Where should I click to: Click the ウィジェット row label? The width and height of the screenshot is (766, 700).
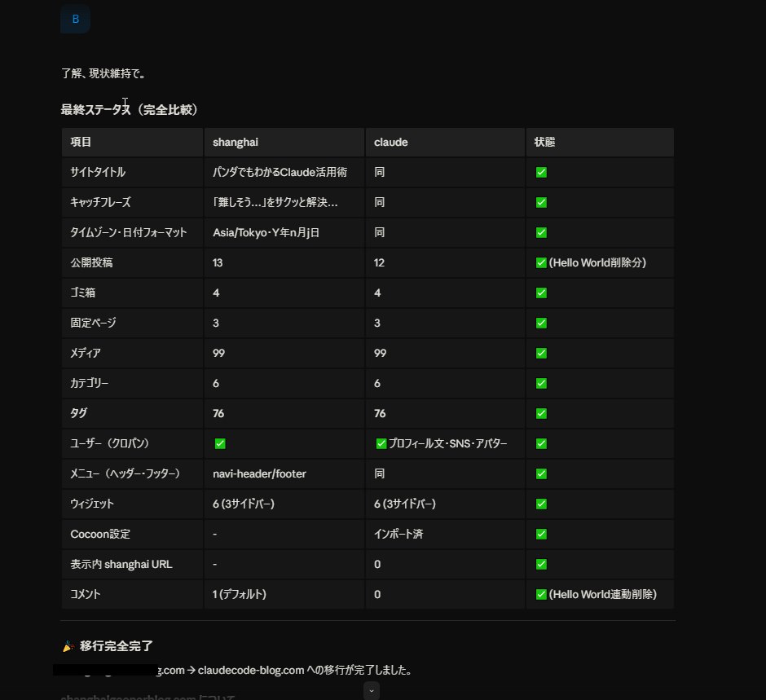[x=92, y=504]
